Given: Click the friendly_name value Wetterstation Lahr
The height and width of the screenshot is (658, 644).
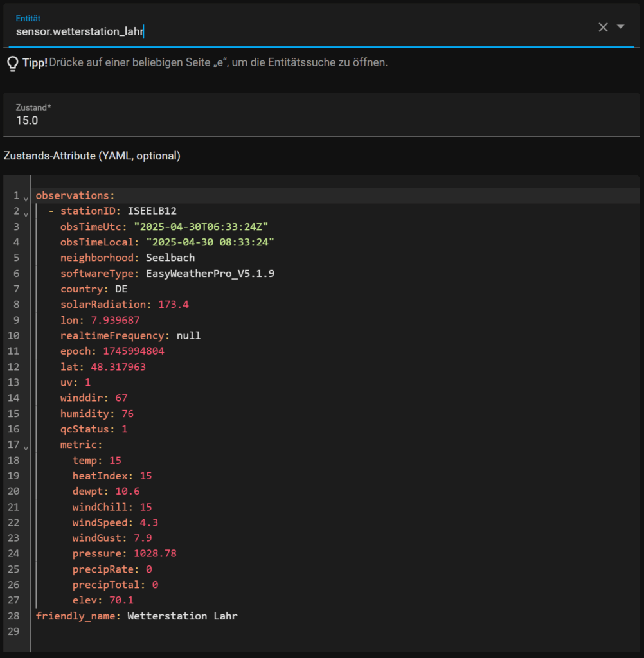Looking at the screenshot, I should tap(182, 616).
